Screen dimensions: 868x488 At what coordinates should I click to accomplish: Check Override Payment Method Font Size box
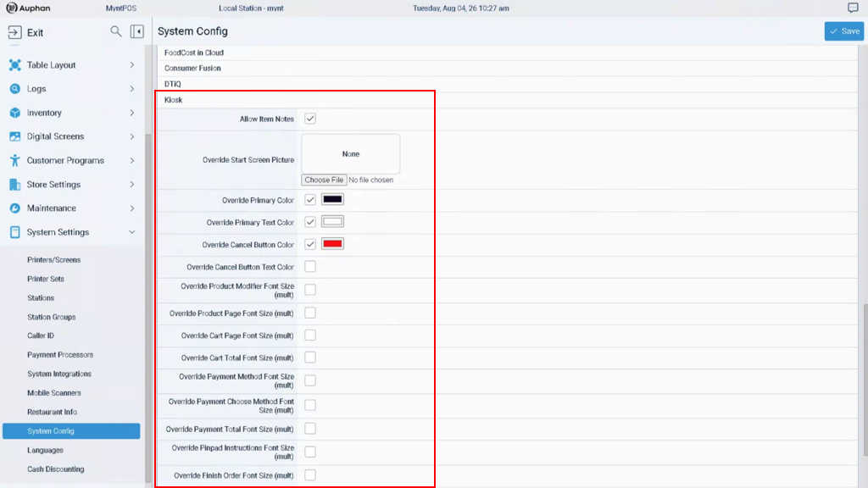pos(310,380)
